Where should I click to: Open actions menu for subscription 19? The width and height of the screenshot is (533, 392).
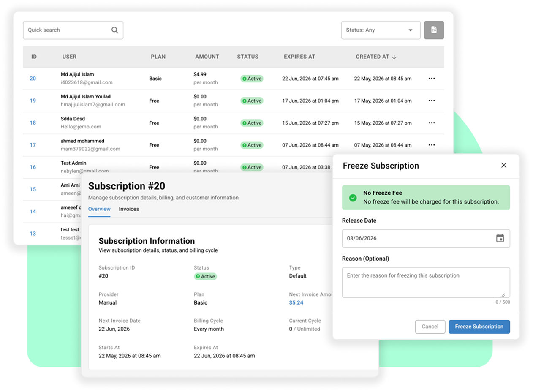(x=432, y=101)
